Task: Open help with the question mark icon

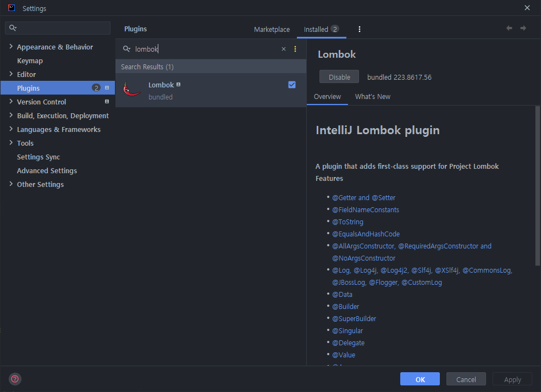Action: coord(15,379)
